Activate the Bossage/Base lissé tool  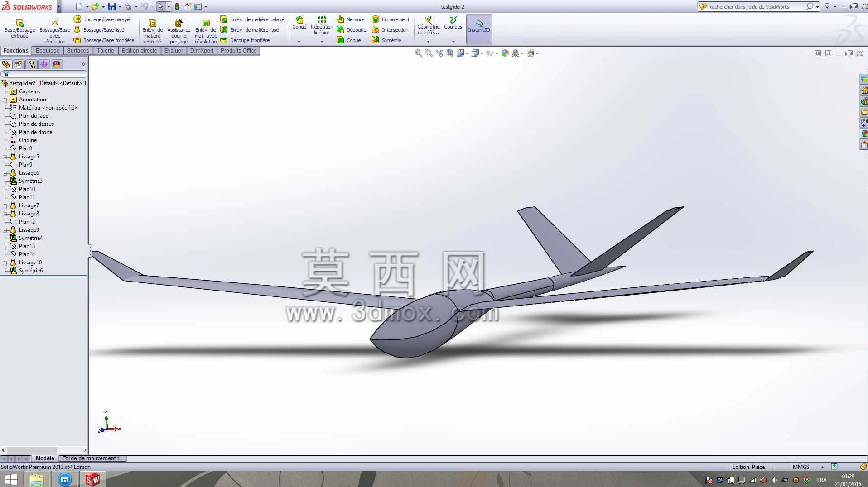pyautogui.click(x=99, y=30)
